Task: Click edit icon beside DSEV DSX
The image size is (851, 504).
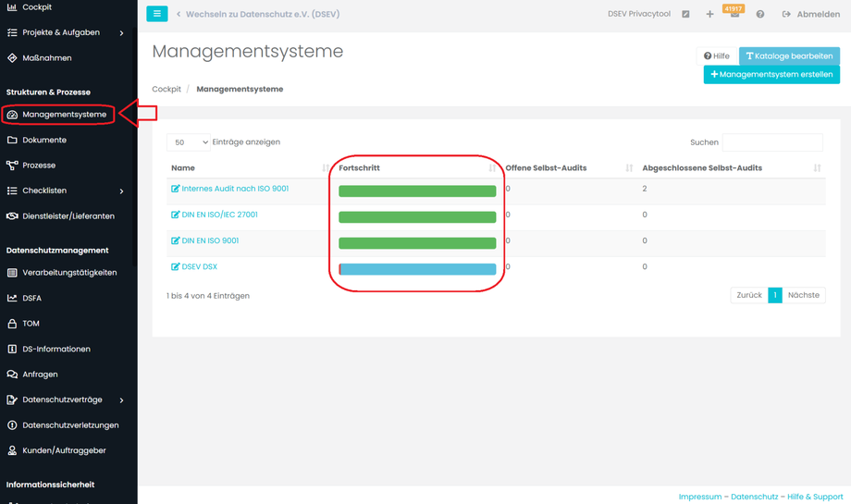Action: [x=176, y=267]
